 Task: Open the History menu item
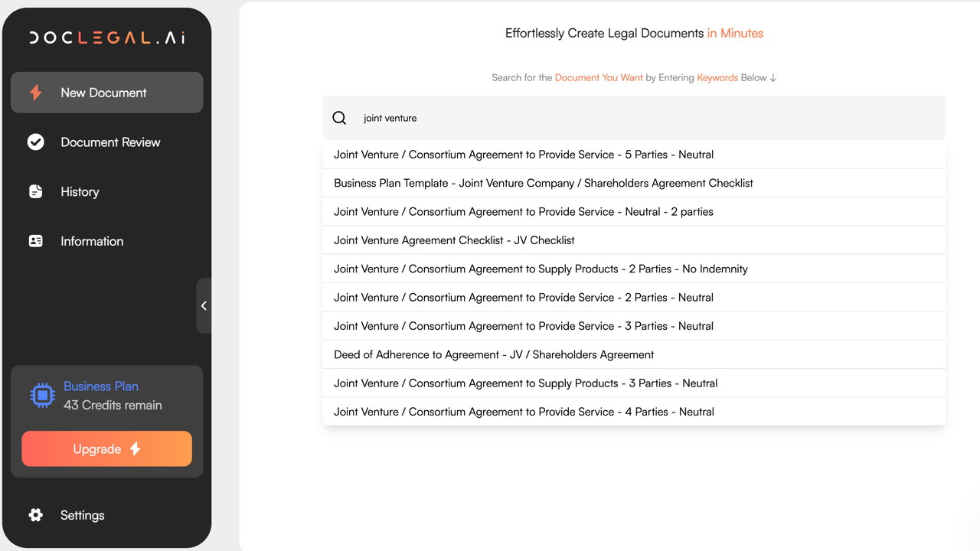click(x=80, y=191)
